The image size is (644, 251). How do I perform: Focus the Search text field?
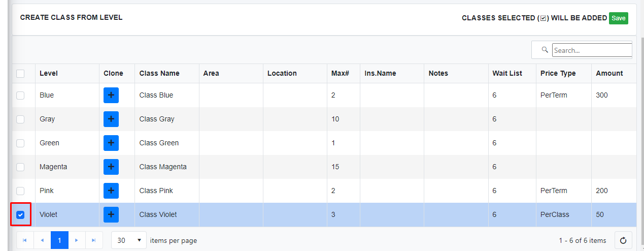point(592,50)
